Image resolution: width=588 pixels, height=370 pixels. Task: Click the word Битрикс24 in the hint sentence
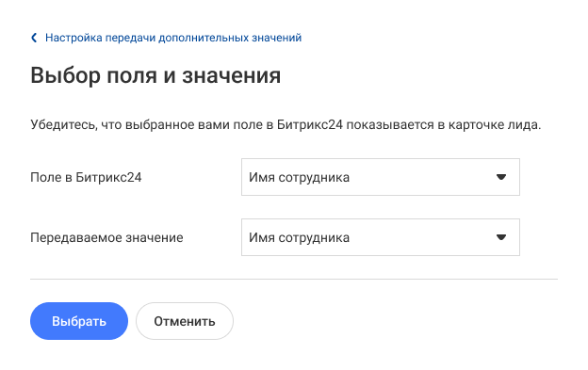click(x=310, y=124)
